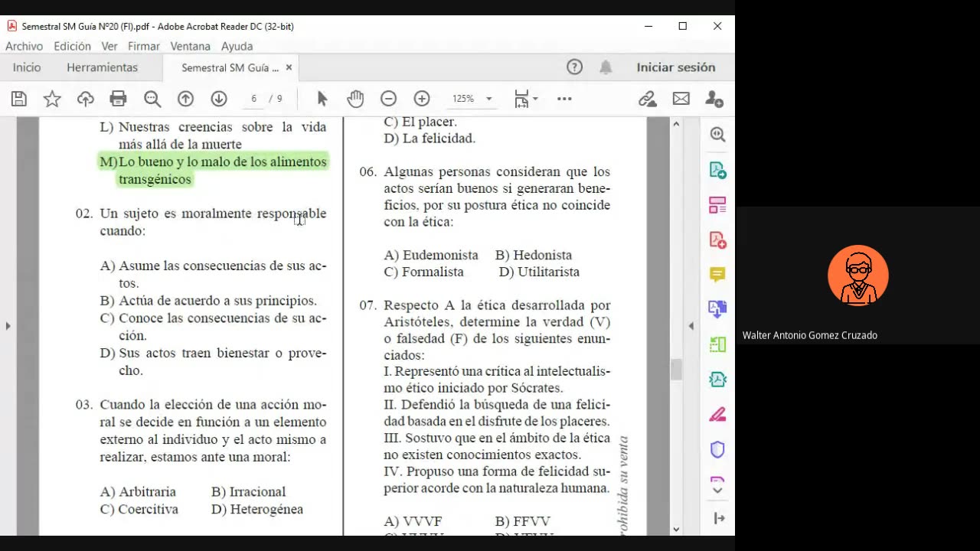
Task: Click answer option 'C) Formalista'
Action: click(423, 272)
